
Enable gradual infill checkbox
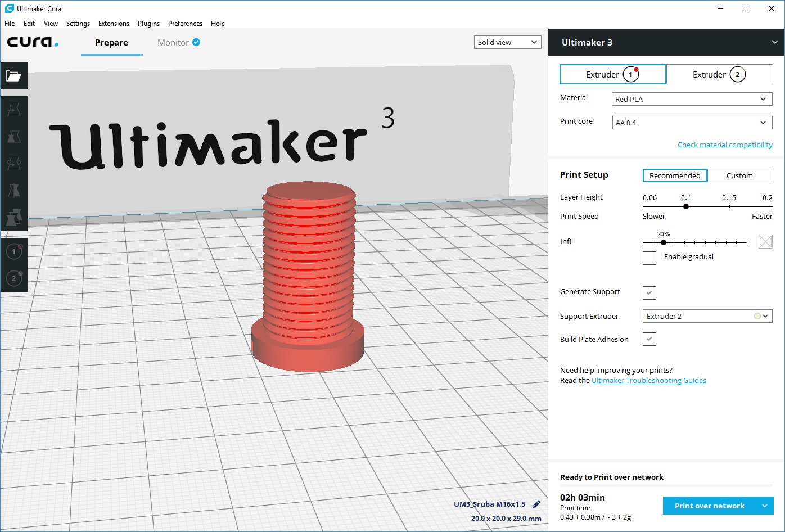tap(649, 258)
